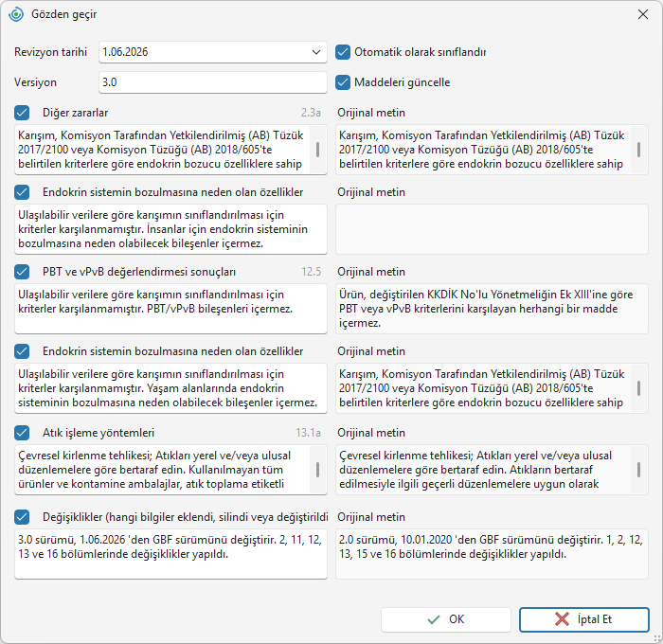The width and height of the screenshot is (663, 644).
Task: Uncheck the first Endokrin sistemin bozulmasına checkbox
Action: pyautogui.click(x=22, y=192)
